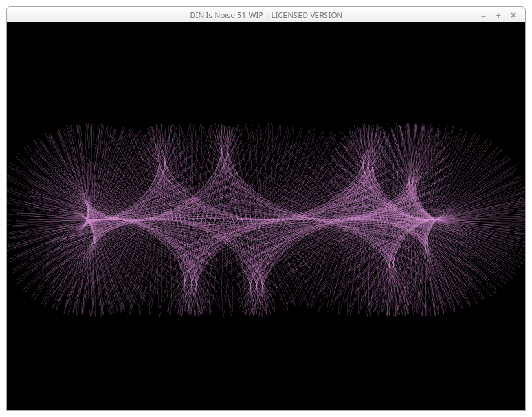Click the empty title bar area at far left
This screenshot has height=417, width=532.
(65, 16)
